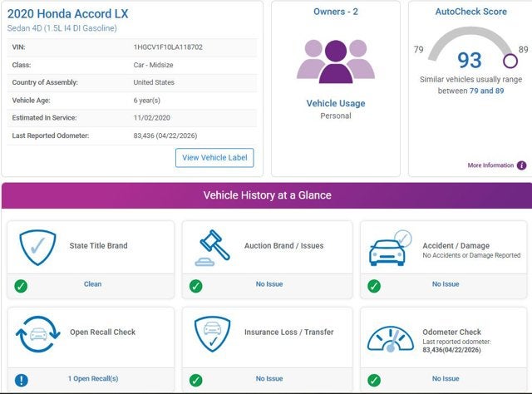Click the State Title Brand label

98,246
